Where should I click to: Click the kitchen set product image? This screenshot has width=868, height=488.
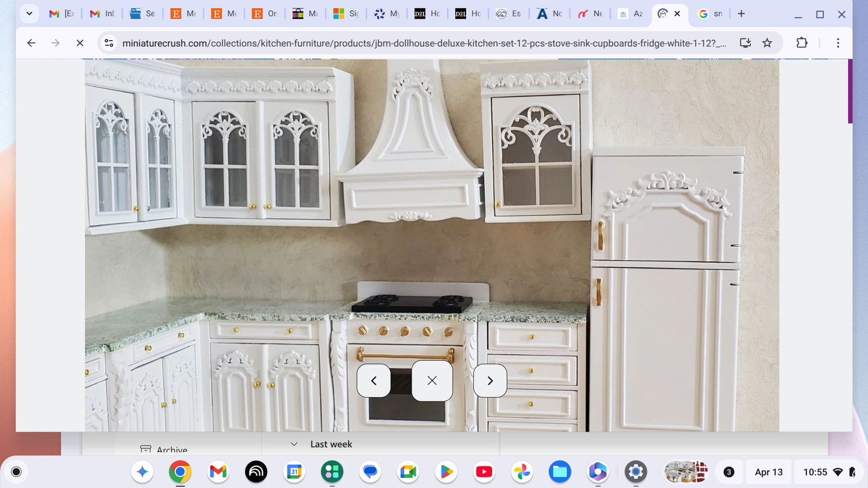click(432, 245)
